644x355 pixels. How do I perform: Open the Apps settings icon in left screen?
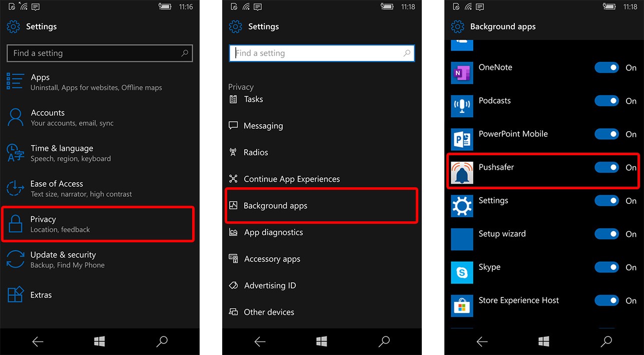coord(15,82)
